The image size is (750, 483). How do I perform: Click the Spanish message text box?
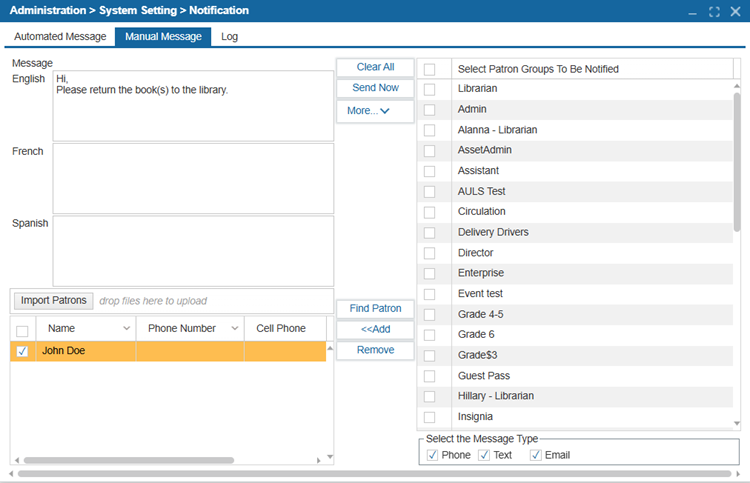193,251
